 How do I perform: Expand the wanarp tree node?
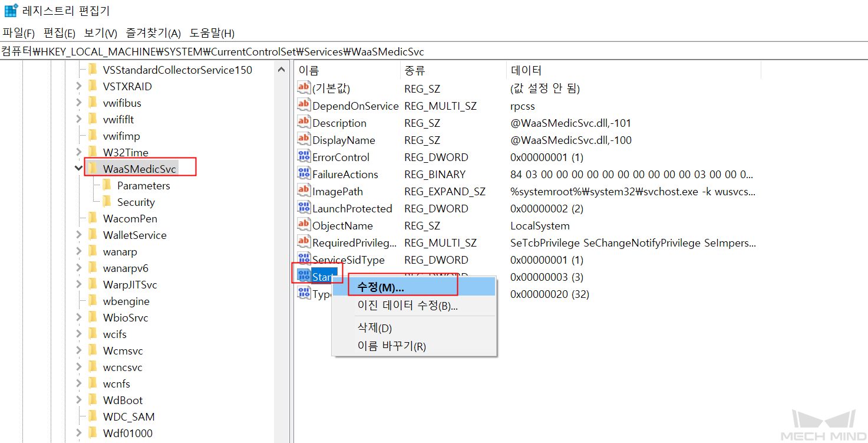(x=78, y=251)
